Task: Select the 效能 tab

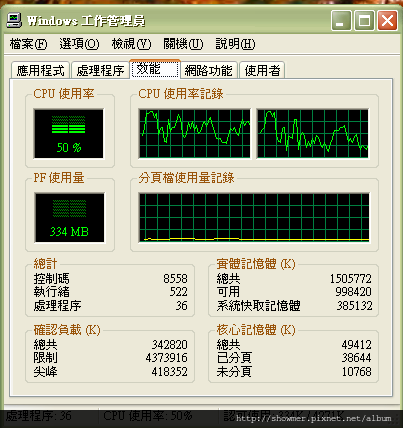Action: click(155, 69)
